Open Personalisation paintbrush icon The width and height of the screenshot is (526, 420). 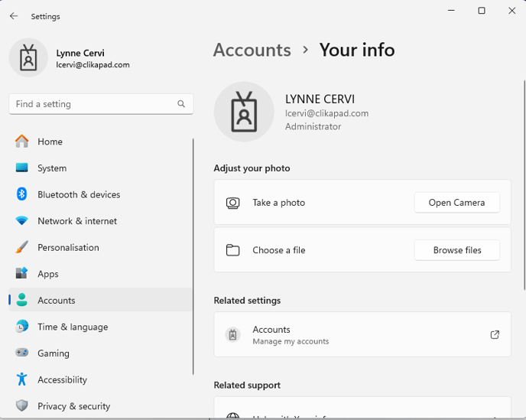[22, 247]
